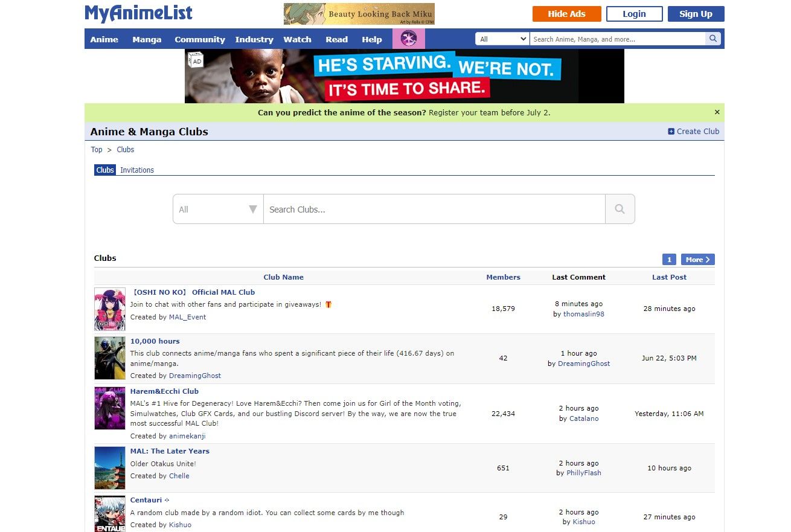Open the header search category All dropdown
Viewport: 791px width, 532px height.
click(x=502, y=39)
